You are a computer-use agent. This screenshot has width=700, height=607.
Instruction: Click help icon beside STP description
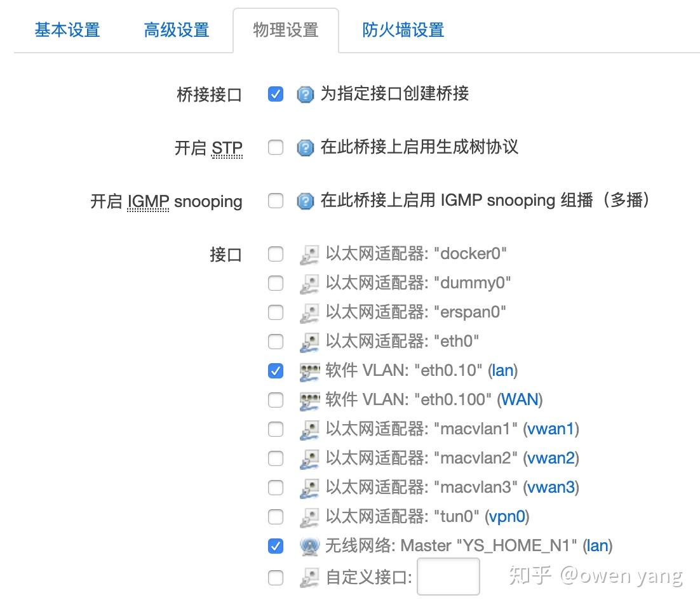tap(306, 149)
